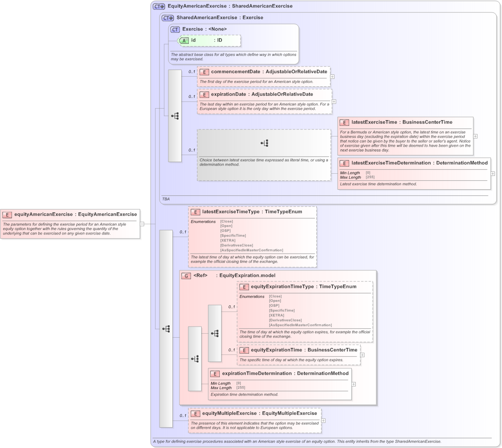Expand the expirationTimeDetermination element
The width and height of the screenshot is (502, 448).
(x=354, y=384)
